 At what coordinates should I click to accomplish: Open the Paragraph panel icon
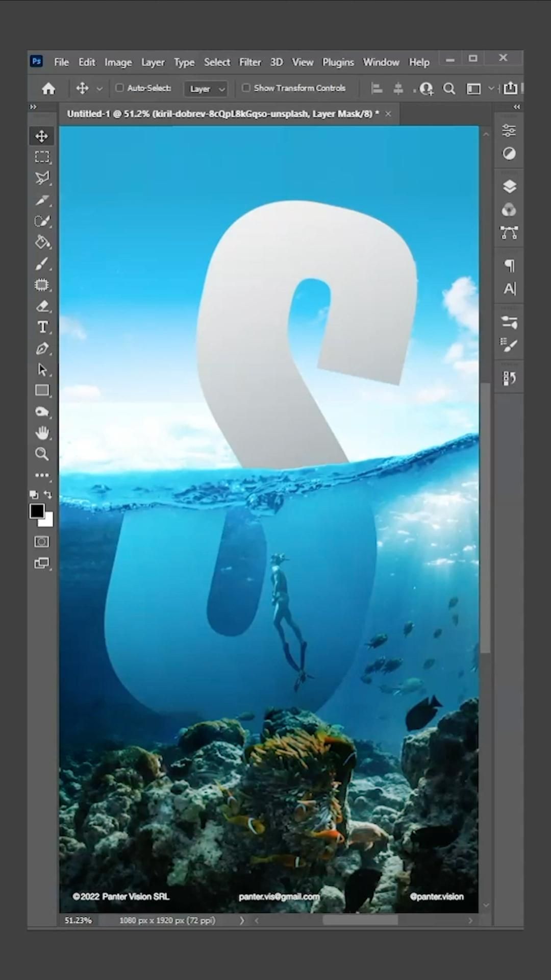click(x=509, y=265)
